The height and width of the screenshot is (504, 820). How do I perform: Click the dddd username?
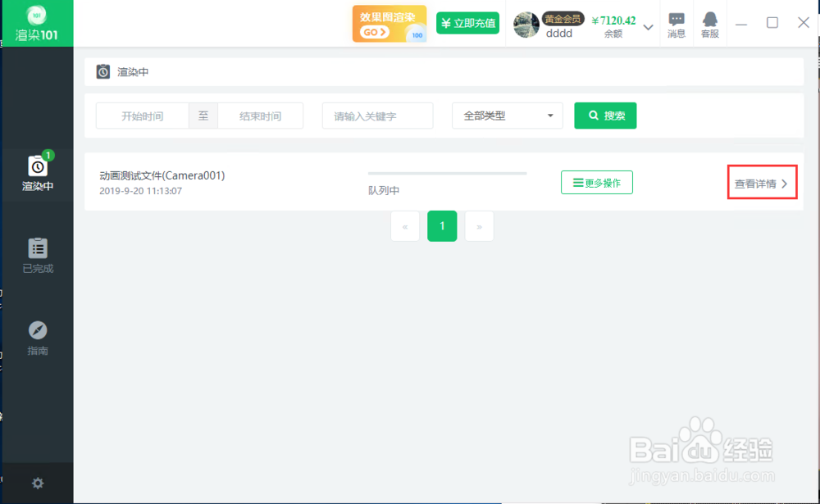tap(559, 34)
